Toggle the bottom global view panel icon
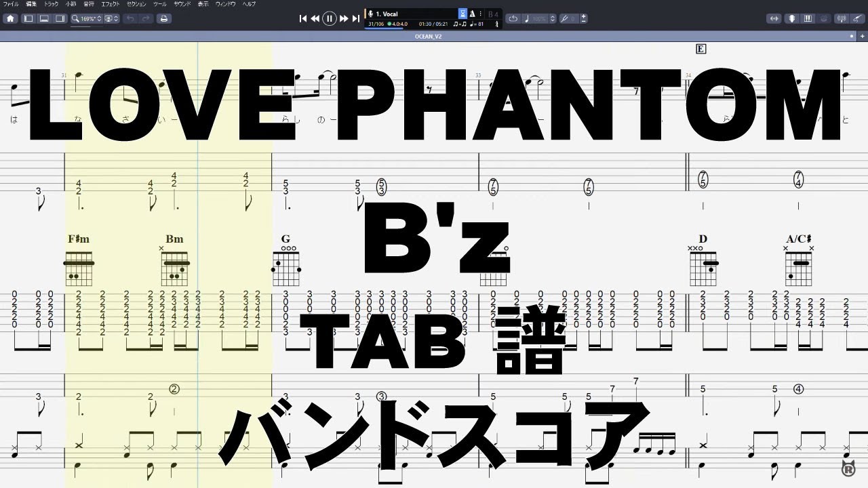 [x=44, y=19]
